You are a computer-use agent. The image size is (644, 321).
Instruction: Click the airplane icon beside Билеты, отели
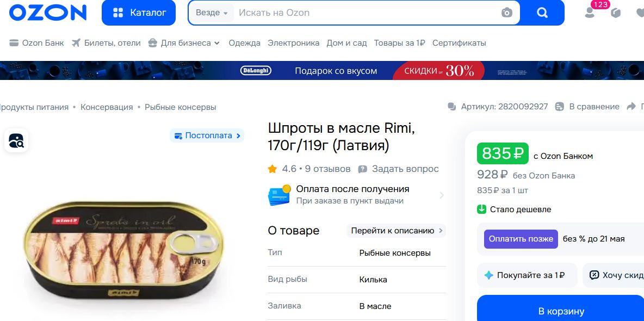[76, 43]
